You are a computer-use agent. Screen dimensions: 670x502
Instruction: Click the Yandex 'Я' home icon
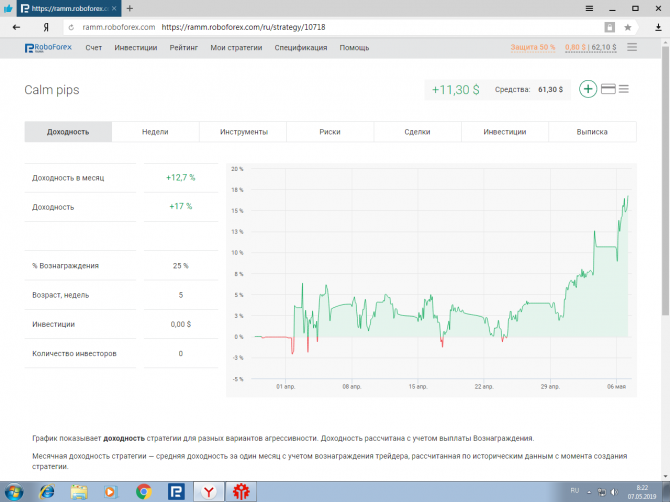46,27
